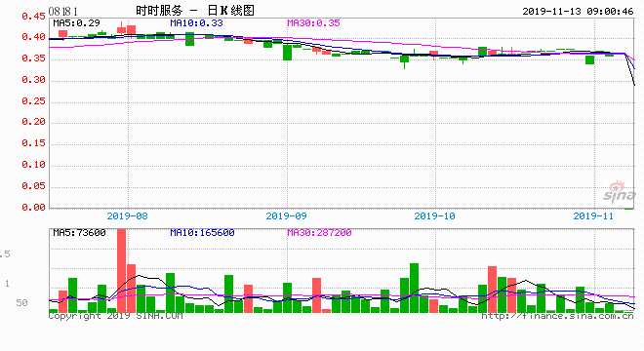The image size is (644, 351).
Task: Click the 0.25 price axis label
Action: tap(33, 101)
